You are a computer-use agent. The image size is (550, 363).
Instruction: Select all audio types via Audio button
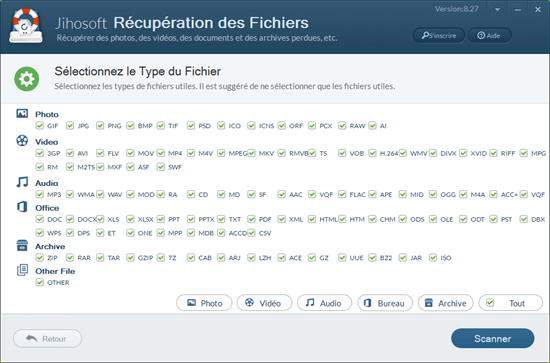pyautogui.click(x=324, y=303)
